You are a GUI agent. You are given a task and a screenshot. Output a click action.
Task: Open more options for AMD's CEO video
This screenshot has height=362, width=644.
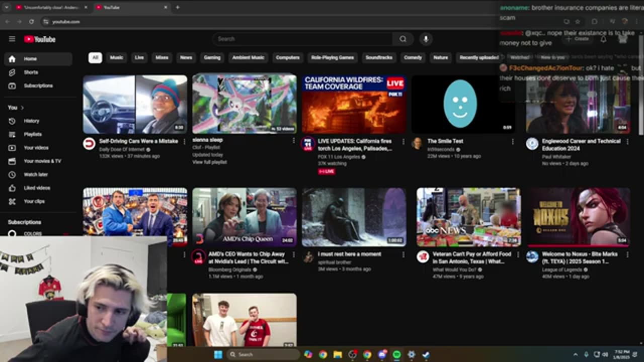pos(294,255)
